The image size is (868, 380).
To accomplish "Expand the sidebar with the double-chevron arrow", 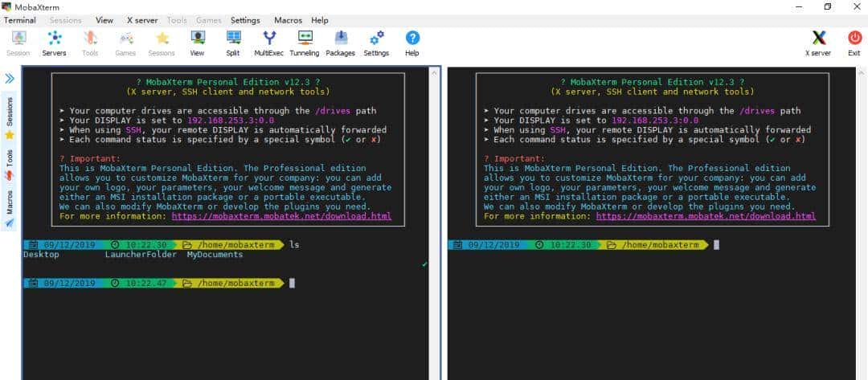I will click(10, 79).
